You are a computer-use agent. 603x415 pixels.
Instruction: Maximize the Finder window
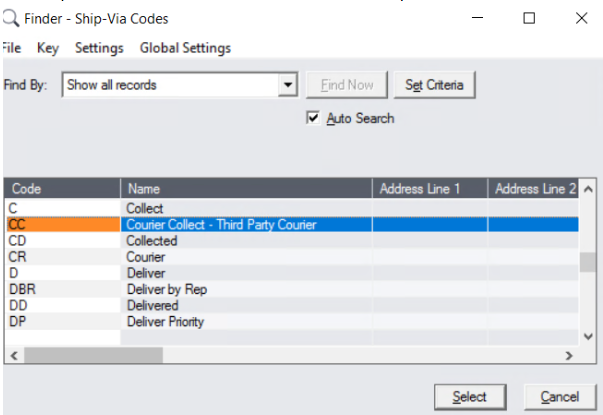pyautogui.click(x=529, y=18)
